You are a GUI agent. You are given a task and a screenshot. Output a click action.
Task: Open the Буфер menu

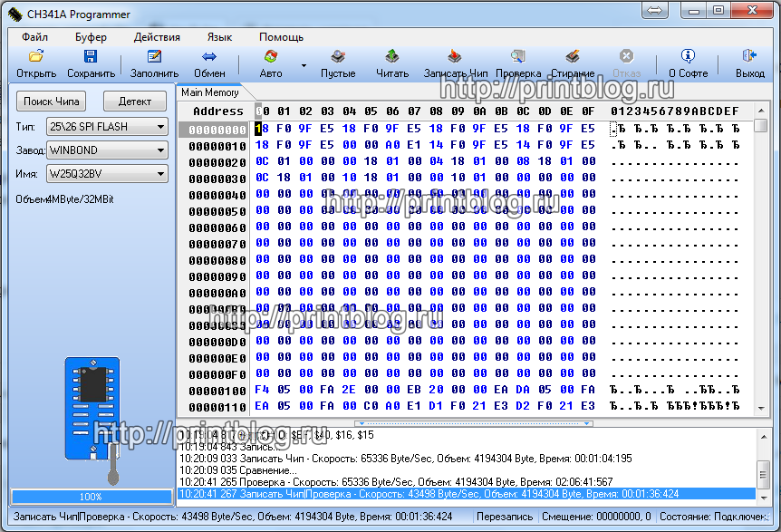(x=91, y=37)
